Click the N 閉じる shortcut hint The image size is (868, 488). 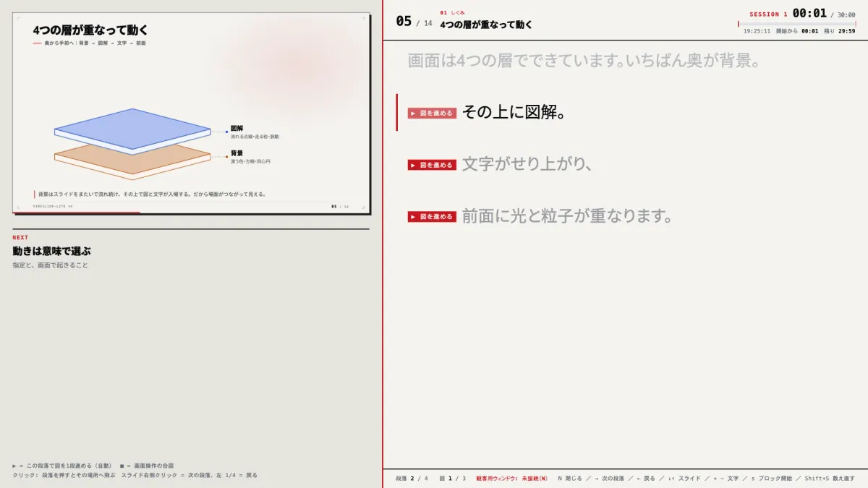[x=570, y=479]
